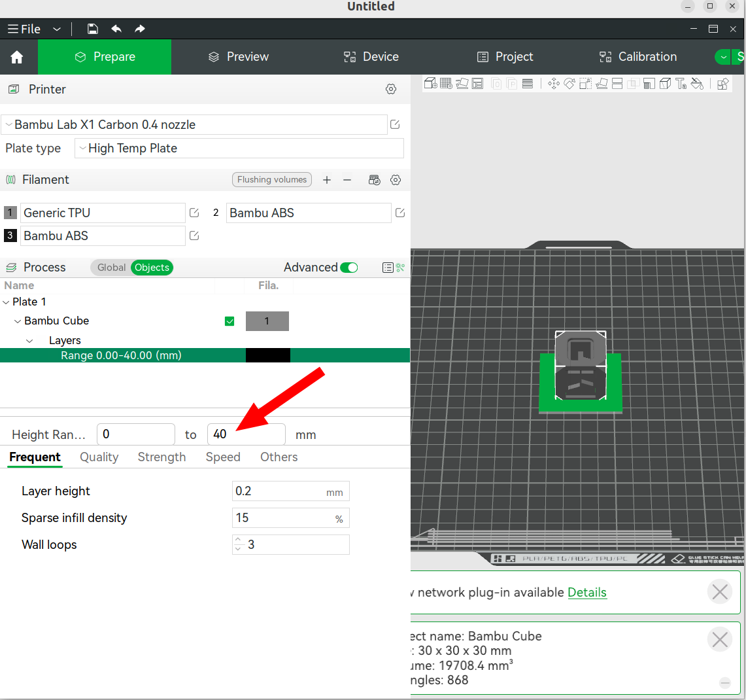The height and width of the screenshot is (700, 746).
Task: Edit filament 2 Bambu ABS preset
Action: (x=400, y=213)
